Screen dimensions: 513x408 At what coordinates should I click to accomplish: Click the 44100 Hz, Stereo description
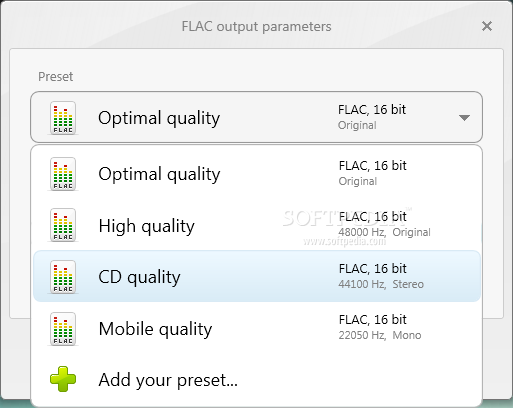[381, 284]
